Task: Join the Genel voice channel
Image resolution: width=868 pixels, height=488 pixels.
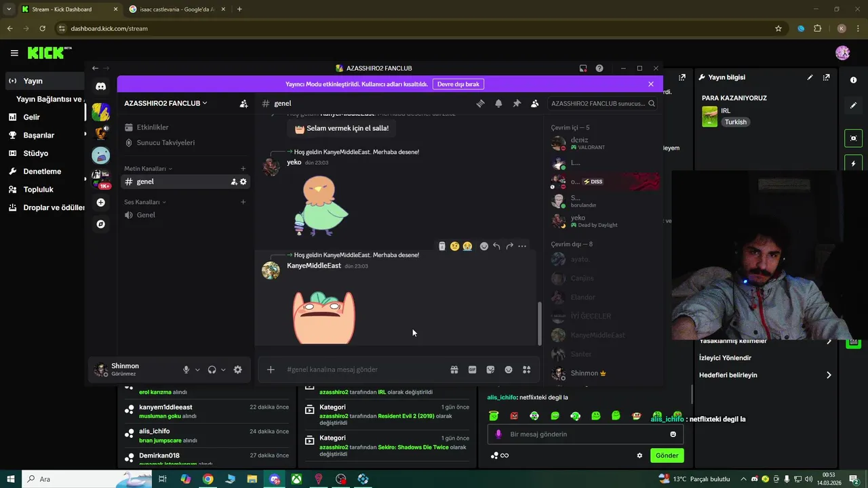Action: click(x=185, y=215)
